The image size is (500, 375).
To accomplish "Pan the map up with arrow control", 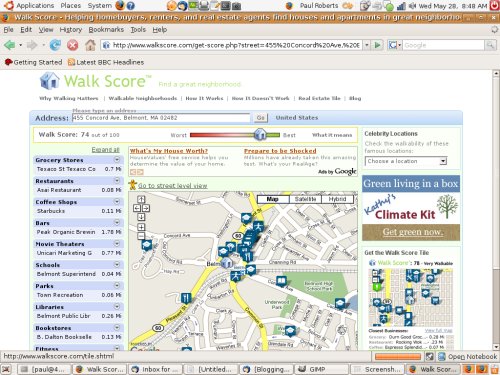I will click(141, 199).
